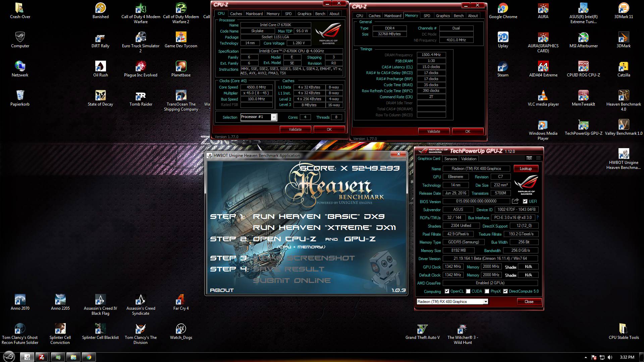Screen dimensions: 644x362
Task: Click the Close button in GPU-Z
Action: [x=529, y=302]
